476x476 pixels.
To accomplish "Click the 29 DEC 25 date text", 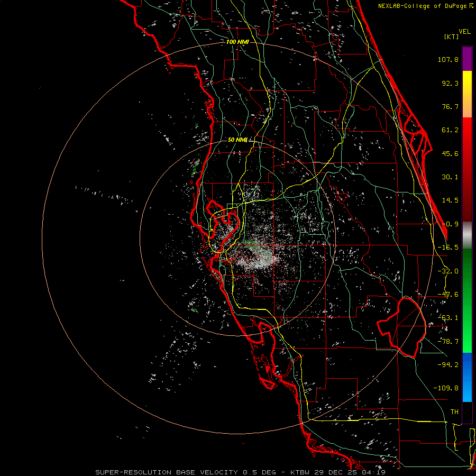I will [x=336, y=472].
